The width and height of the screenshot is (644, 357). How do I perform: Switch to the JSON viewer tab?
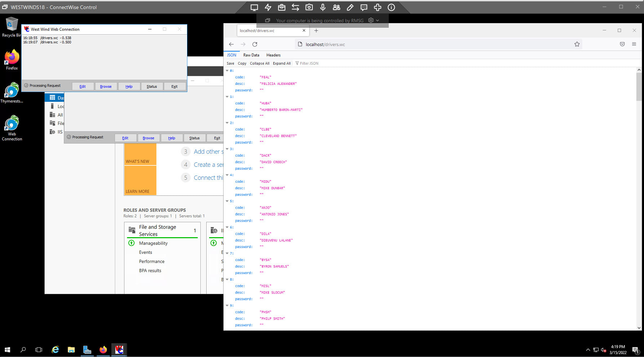231,55
